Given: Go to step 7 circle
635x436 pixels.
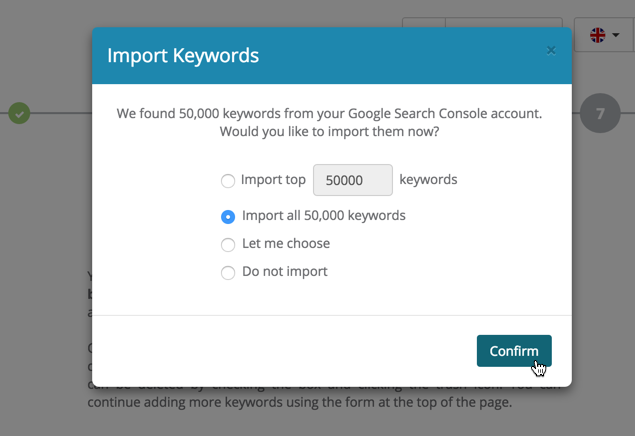Looking at the screenshot, I should (x=600, y=114).
